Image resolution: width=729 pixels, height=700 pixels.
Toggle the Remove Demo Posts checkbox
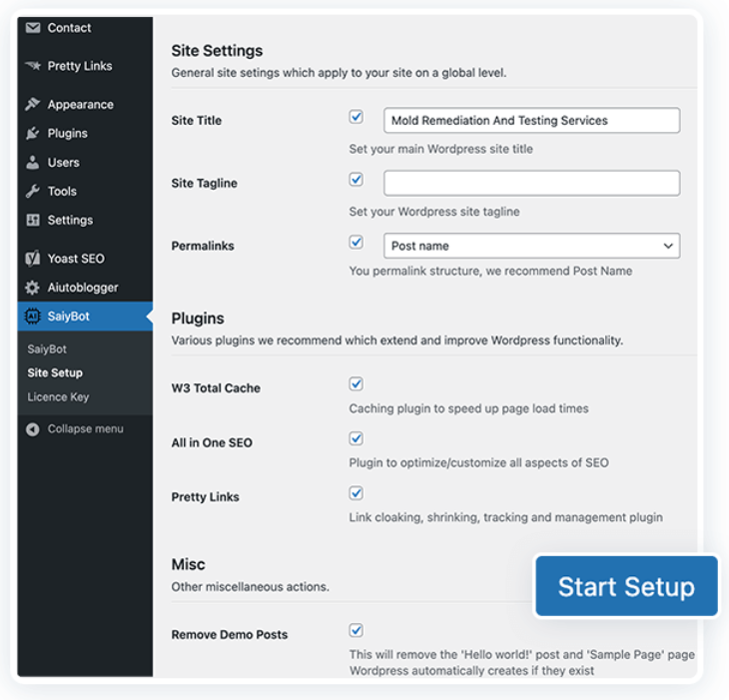tap(357, 630)
